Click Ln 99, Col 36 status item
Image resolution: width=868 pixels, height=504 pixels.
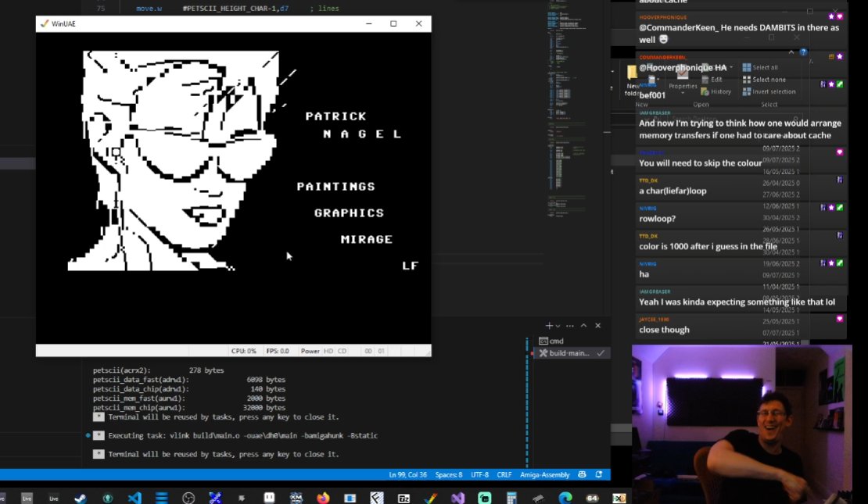(407, 474)
